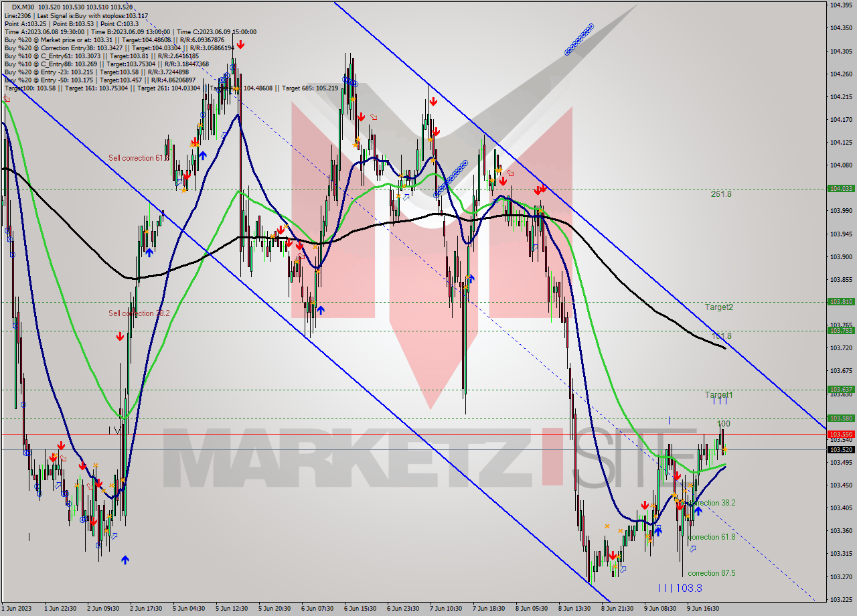The height and width of the screenshot is (616, 857).
Task: Click the 103.900 price axis value
Action: coord(841,256)
